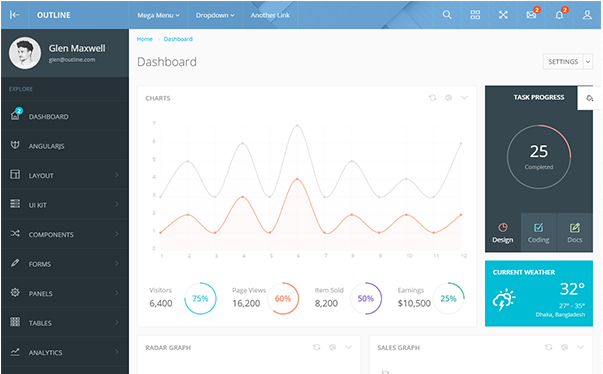The image size is (603, 374).
Task: Click glen@outline.com email in sidebar
Action: coord(72,60)
